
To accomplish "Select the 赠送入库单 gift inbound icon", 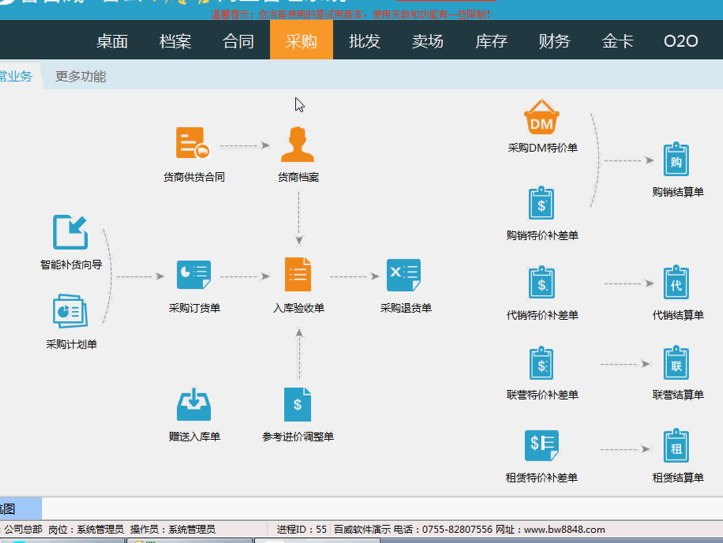I will tap(193, 404).
